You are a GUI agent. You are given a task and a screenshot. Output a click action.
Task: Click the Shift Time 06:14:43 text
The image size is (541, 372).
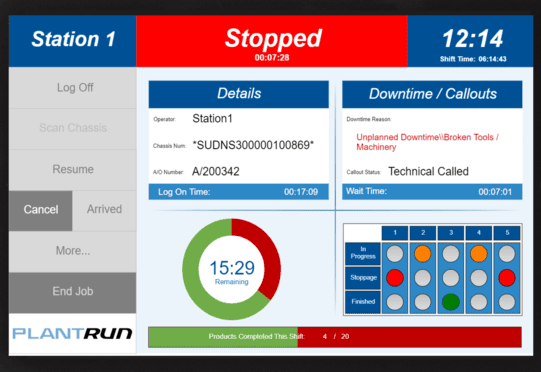[473, 59]
